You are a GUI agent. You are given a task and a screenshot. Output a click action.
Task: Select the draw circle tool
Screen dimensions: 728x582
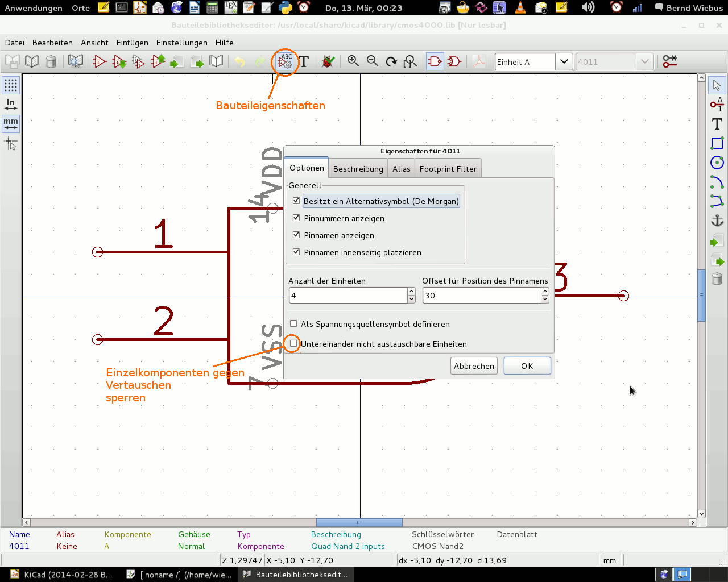[x=717, y=163]
